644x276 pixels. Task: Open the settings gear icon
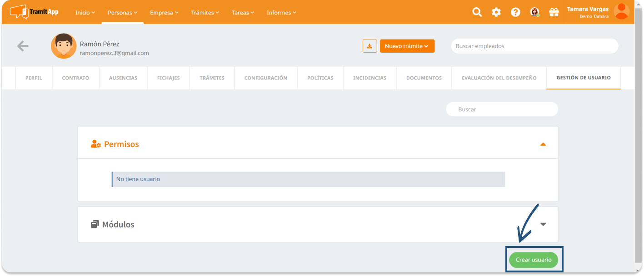[496, 12]
